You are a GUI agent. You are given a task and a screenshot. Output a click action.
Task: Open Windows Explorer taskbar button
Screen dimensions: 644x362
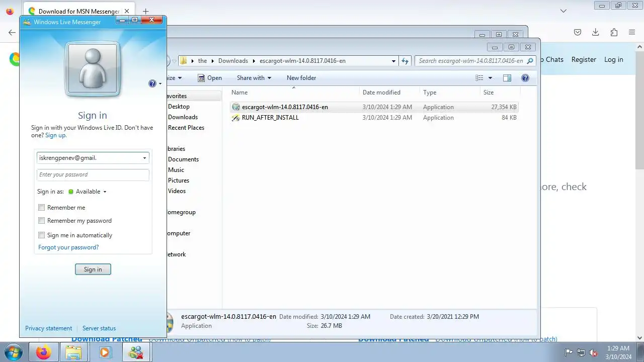point(74,352)
